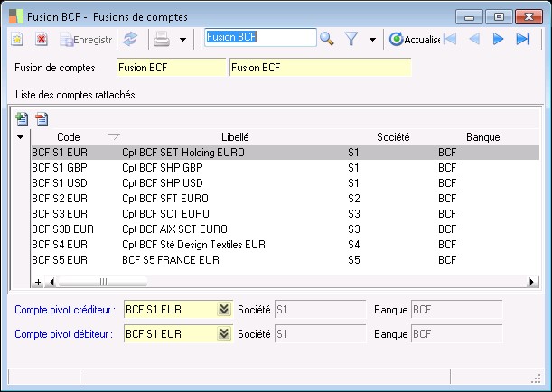Viewport: 552px width, 392px height.
Task: Go to the next record arrow
Action: [x=498, y=39]
